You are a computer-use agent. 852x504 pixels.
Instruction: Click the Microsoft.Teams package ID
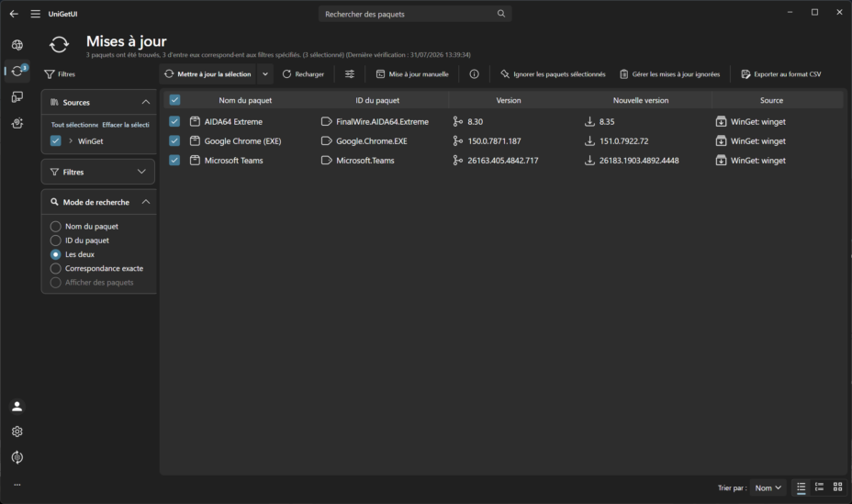click(365, 161)
